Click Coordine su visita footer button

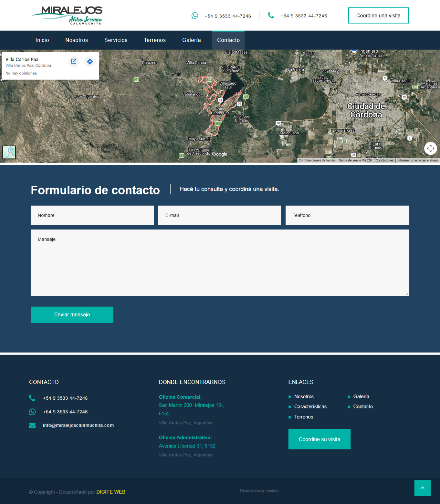pyautogui.click(x=320, y=439)
